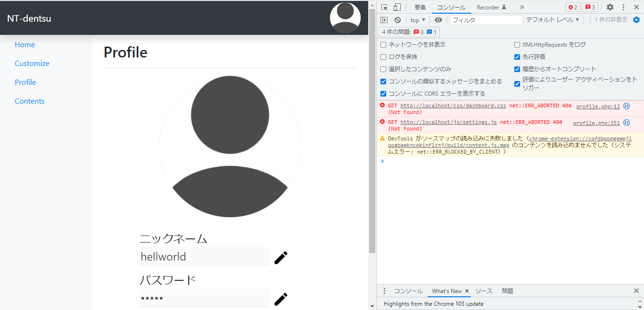Enable ネットワークを非表示 checkbox

[x=383, y=44]
